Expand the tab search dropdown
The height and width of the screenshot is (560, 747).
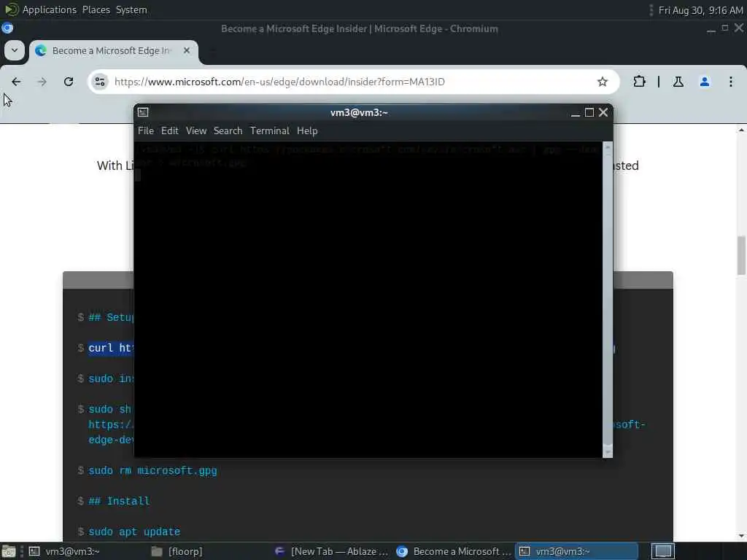[15, 50]
